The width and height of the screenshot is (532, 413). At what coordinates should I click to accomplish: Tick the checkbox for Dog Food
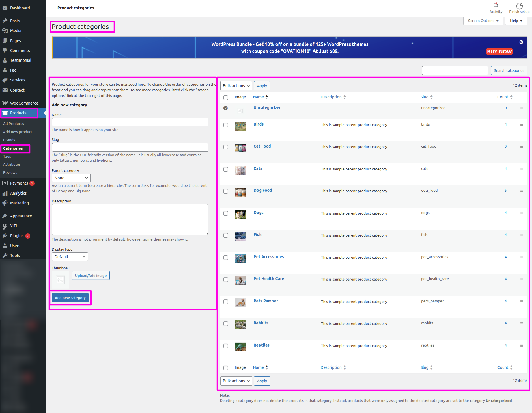[226, 191]
